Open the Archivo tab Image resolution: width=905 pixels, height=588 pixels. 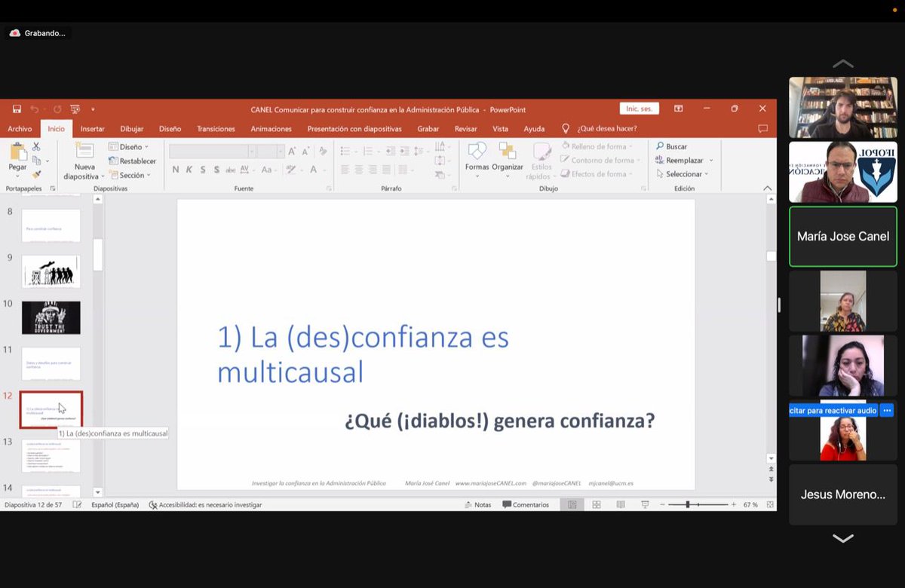pos(20,129)
